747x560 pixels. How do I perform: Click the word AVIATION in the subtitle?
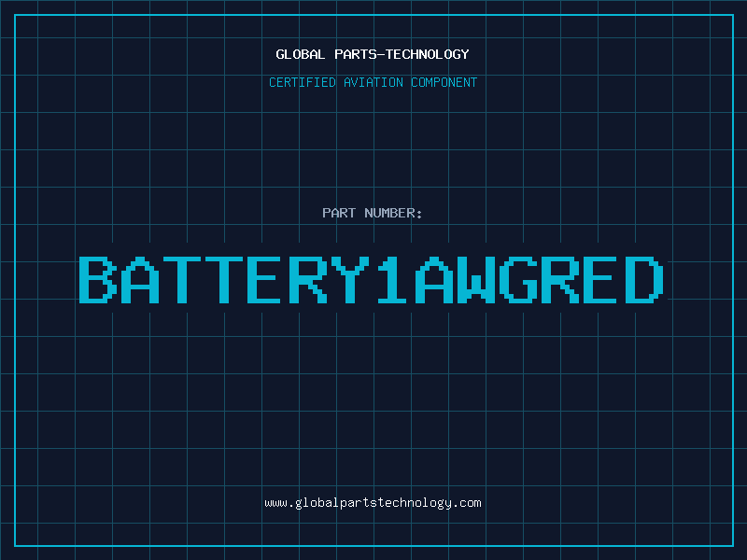pos(373,82)
